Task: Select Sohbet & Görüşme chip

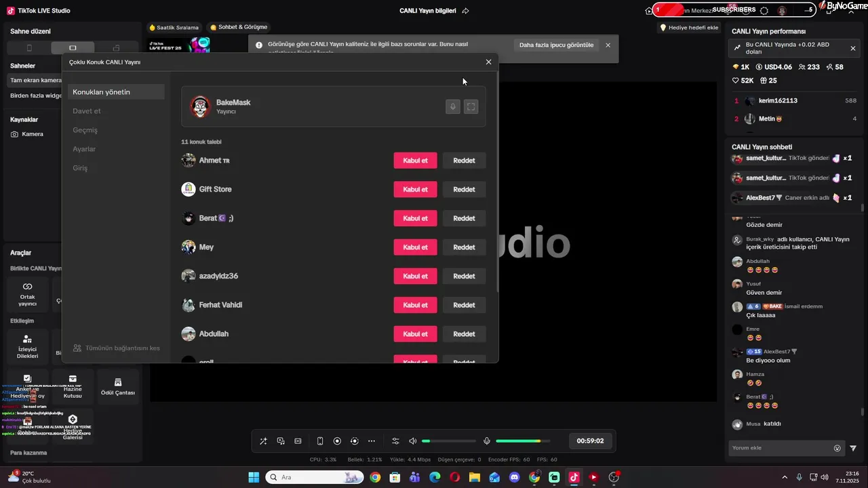Action: (x=239, y=27)
